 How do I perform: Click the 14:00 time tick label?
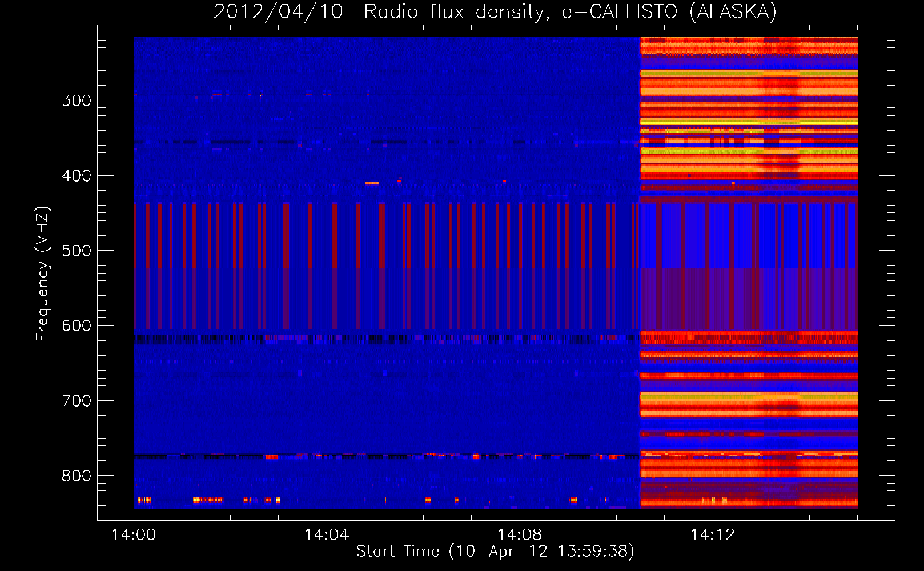134,535
